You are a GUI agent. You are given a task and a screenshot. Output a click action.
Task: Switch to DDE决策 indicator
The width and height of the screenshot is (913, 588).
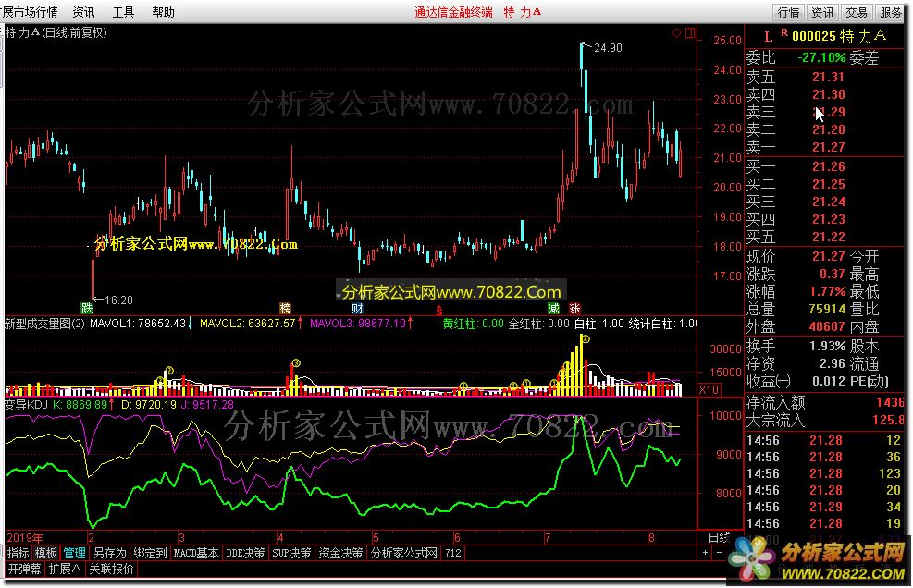(245, 553)
